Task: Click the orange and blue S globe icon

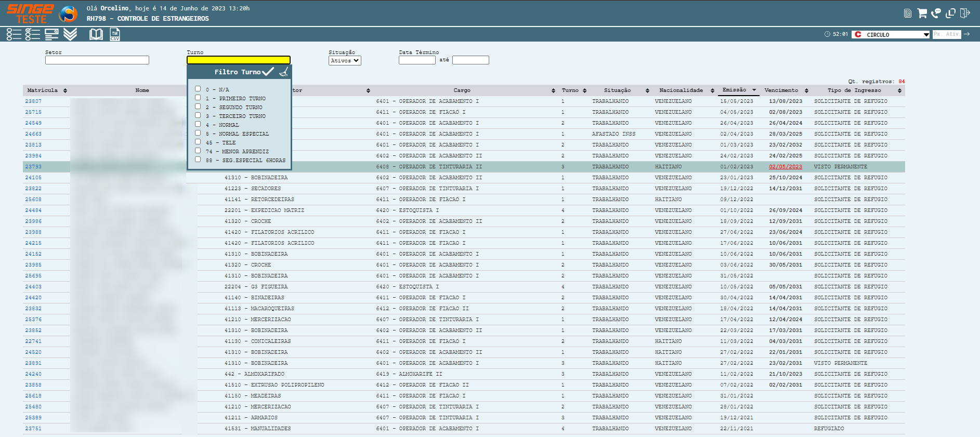Action: tap(68, 14)
